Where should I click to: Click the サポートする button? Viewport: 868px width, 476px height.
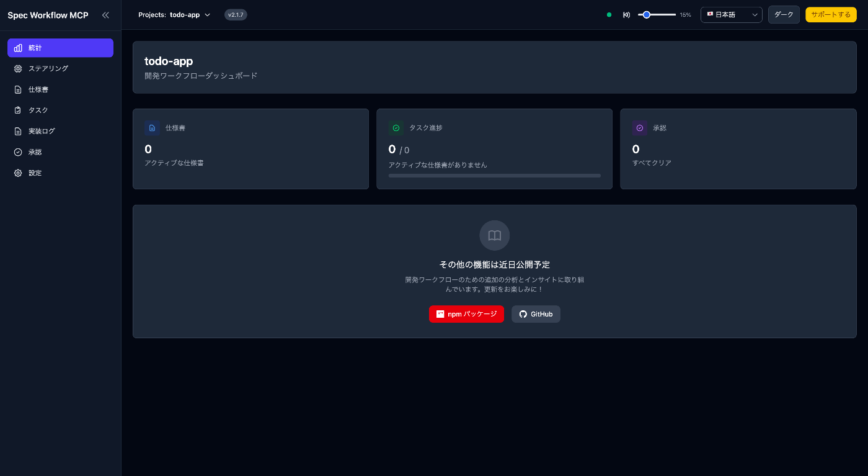point(831,15)
